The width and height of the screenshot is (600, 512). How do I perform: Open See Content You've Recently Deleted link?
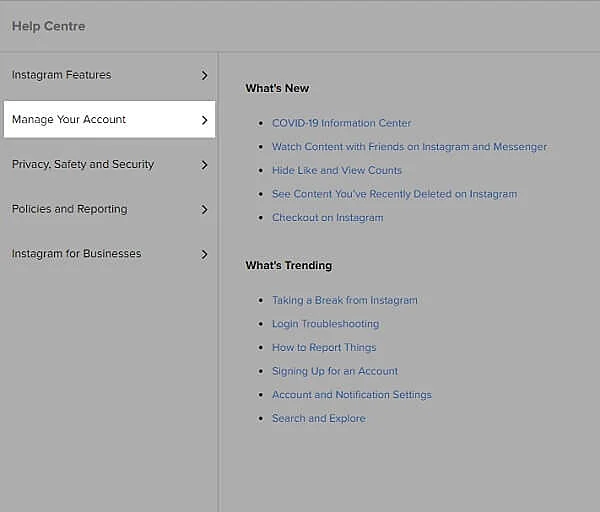394,194
